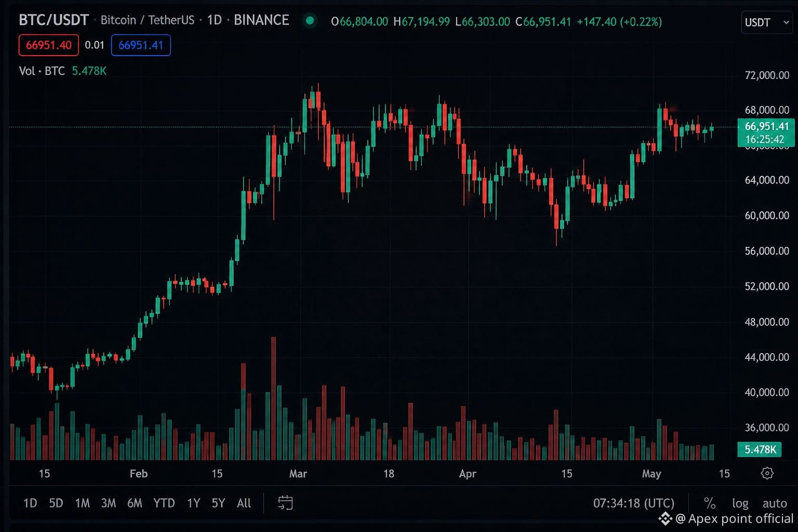Open timezone menu at 07:34:18 (UTC)
The width and height of the screenshot is (798, 532).
pos(634,503)
